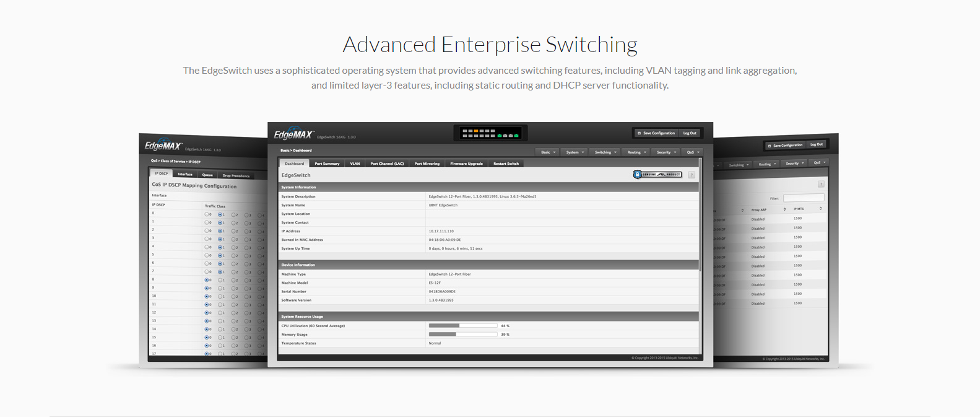The height and width of the screenshot is (417, 980).
Task: Select traffic class 1 for IP DSCP 8
Action: [x=220, y=280]
